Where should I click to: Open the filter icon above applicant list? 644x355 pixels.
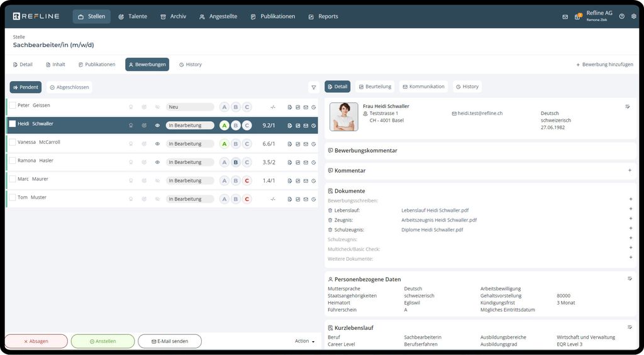[x=313, y=87]
